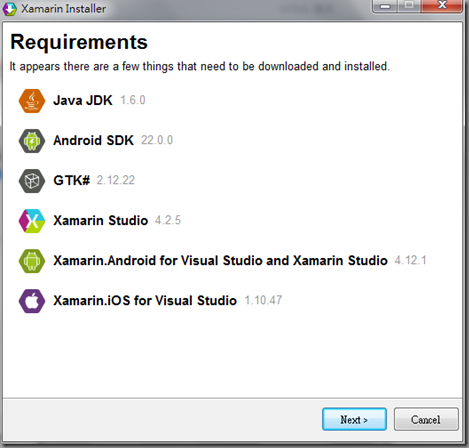469x448 pixels.
Task: Click the Android SDK robot icon
Action: coord(32,141)
